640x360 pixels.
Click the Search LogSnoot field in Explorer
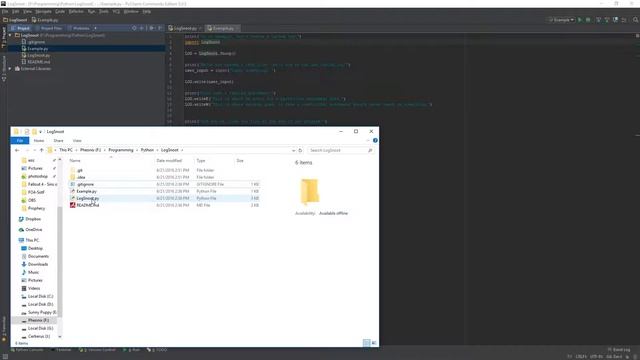tap(340, 150)
